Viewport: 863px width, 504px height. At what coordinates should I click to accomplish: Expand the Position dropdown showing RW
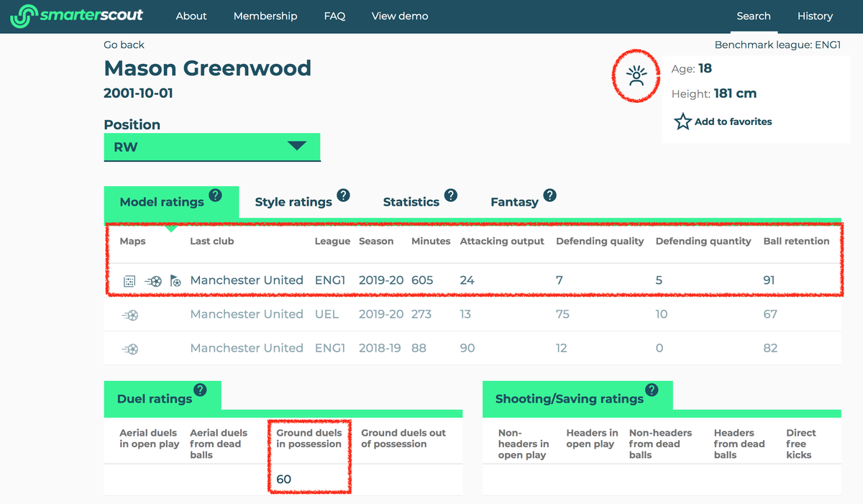coord(212,147)
